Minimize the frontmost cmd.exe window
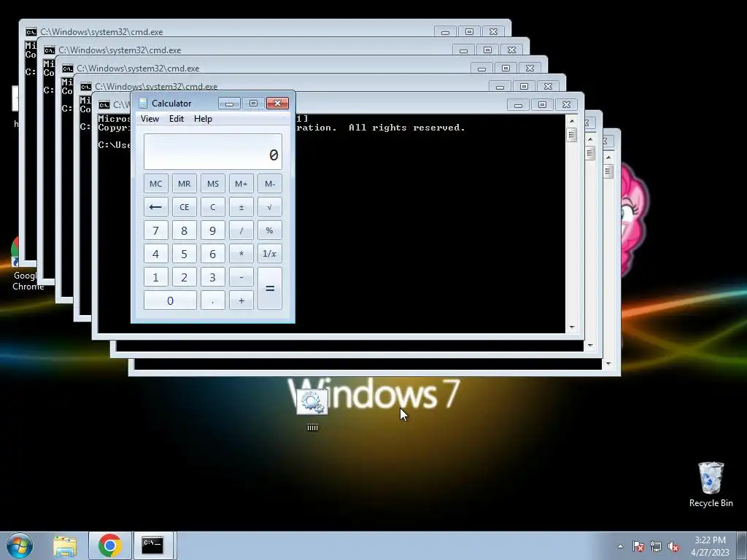 [519, 105]
